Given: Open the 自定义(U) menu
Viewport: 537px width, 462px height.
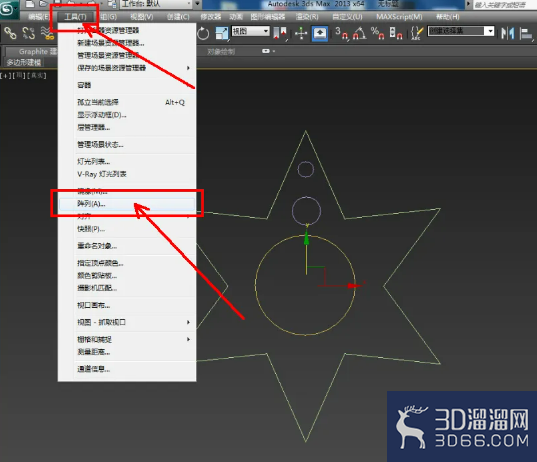Looking at the screenshot, I should pyautogui.click(x=347, y=17).
